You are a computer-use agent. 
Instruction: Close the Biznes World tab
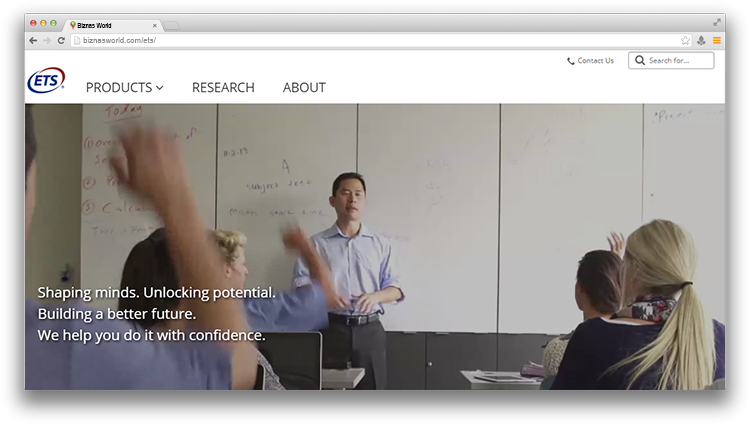[x=154, y=26]
